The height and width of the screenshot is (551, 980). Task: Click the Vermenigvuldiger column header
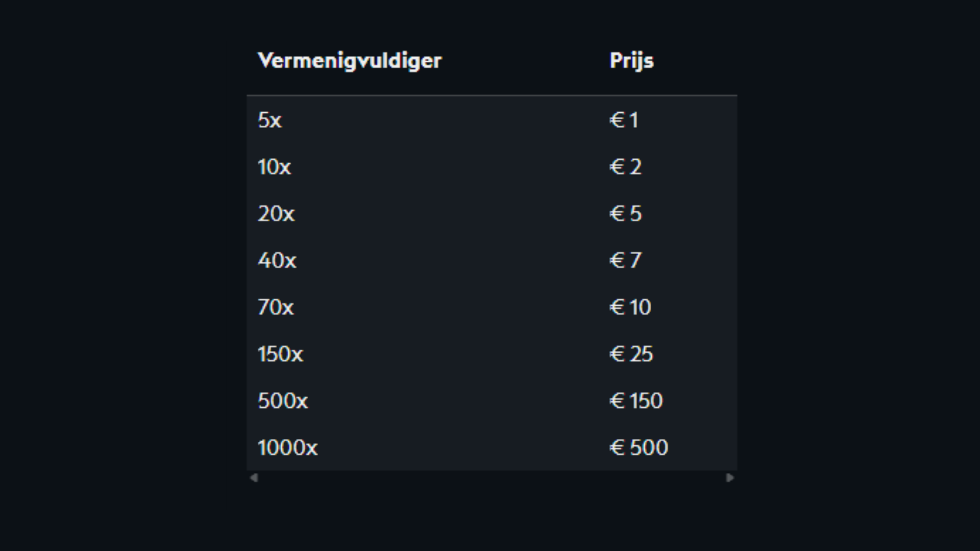tap(349, 61)
